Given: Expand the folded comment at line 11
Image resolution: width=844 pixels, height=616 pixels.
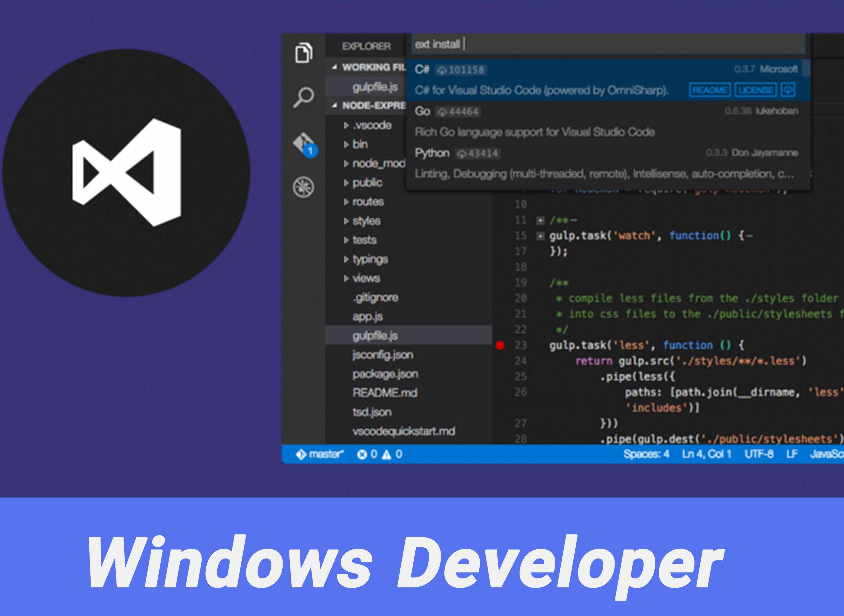Looking at the screenshot, I should 540,220.
